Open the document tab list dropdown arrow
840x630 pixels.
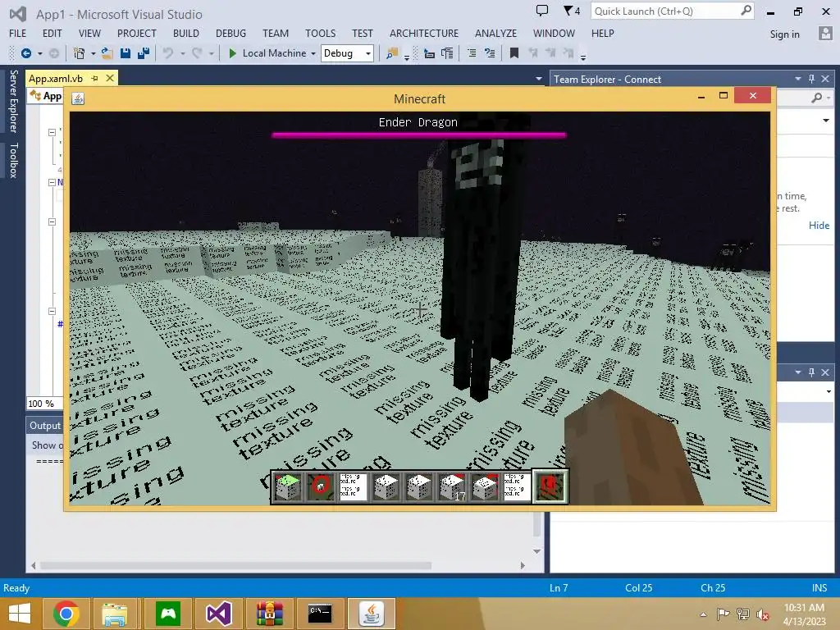(x=538, y=79)
